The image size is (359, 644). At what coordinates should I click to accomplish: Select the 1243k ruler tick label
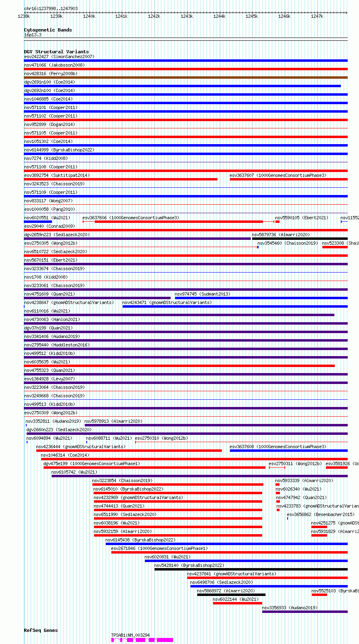(x=187, y=16)
